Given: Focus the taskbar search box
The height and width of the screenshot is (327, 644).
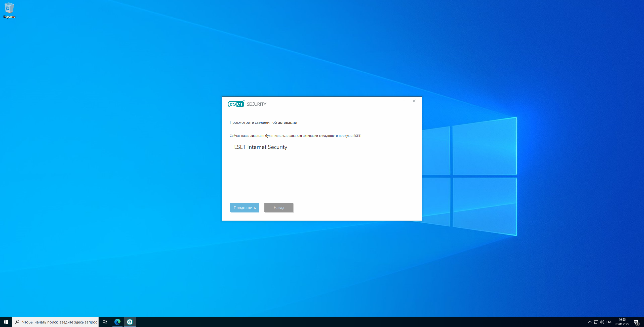Looking at the screenshot, I should click(55, 322).
